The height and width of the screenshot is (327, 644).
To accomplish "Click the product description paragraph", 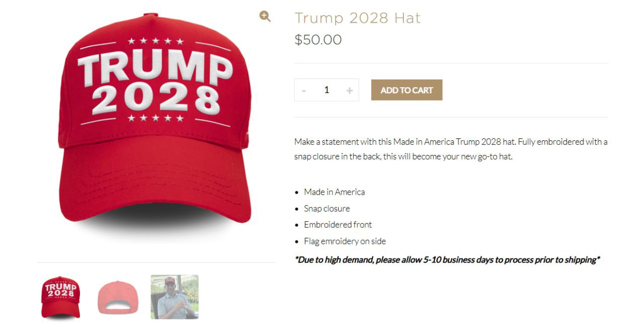I will (451, 149).
